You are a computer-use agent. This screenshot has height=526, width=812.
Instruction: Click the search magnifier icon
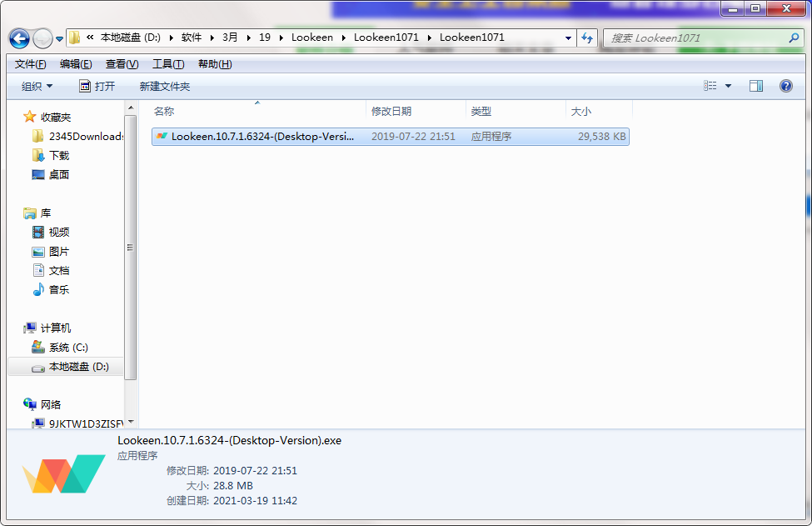pyautogui.click(x=794, y=38)
